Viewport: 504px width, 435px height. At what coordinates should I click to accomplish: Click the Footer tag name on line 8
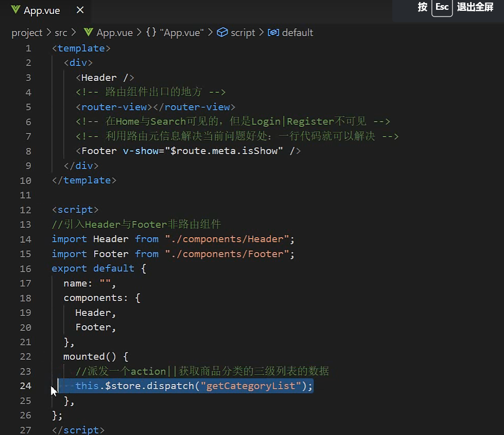click(x=99, y=151)
